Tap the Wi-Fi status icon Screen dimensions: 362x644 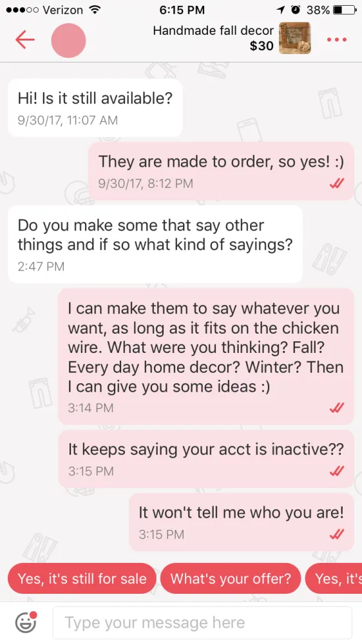coord(95,10)
